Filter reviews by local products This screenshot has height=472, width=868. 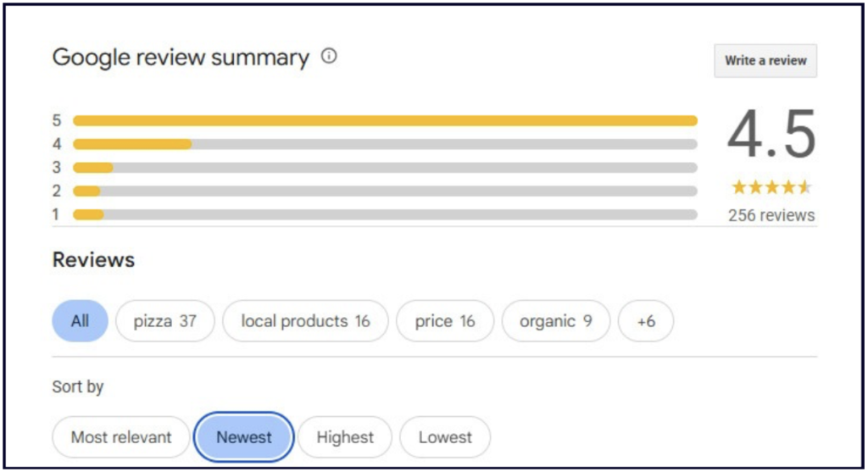click(305, 321)
